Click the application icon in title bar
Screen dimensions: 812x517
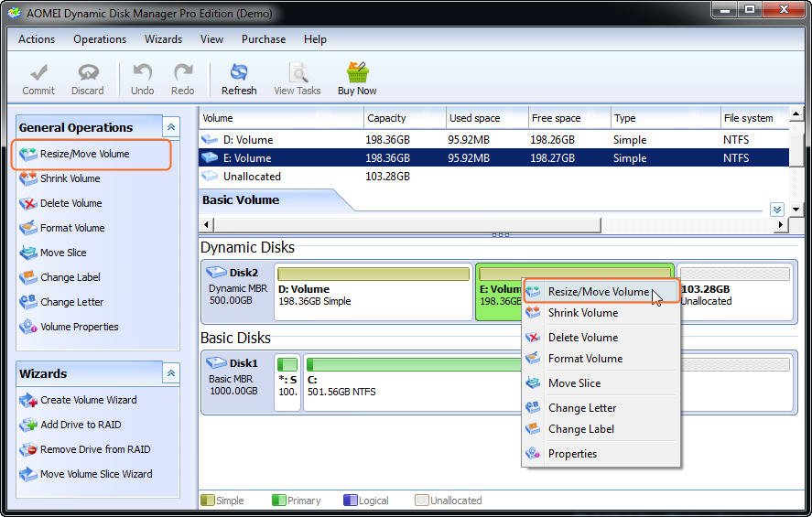(x=15, y=13)
